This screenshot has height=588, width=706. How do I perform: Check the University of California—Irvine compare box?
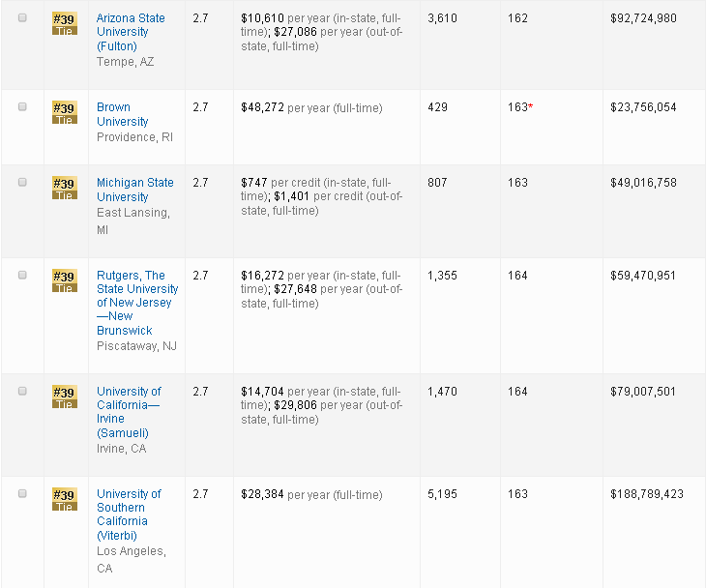pyautogui.click(x=22, y=392)
